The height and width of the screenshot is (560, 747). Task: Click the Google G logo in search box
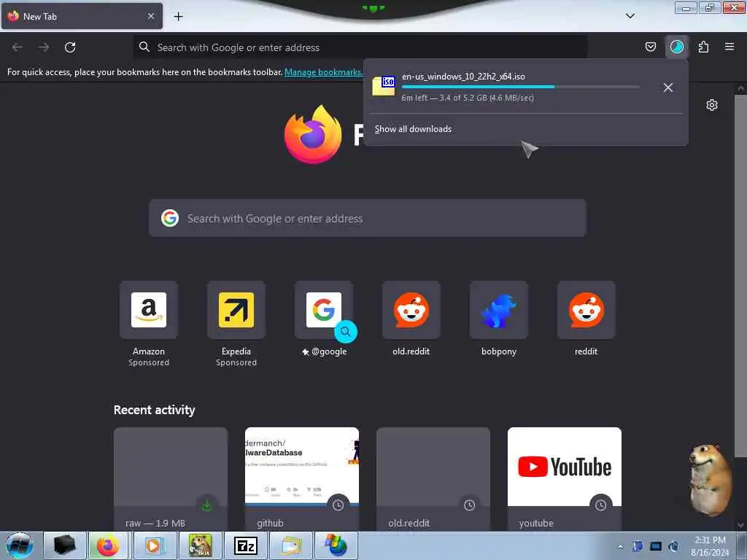click(x=169, y=218)
